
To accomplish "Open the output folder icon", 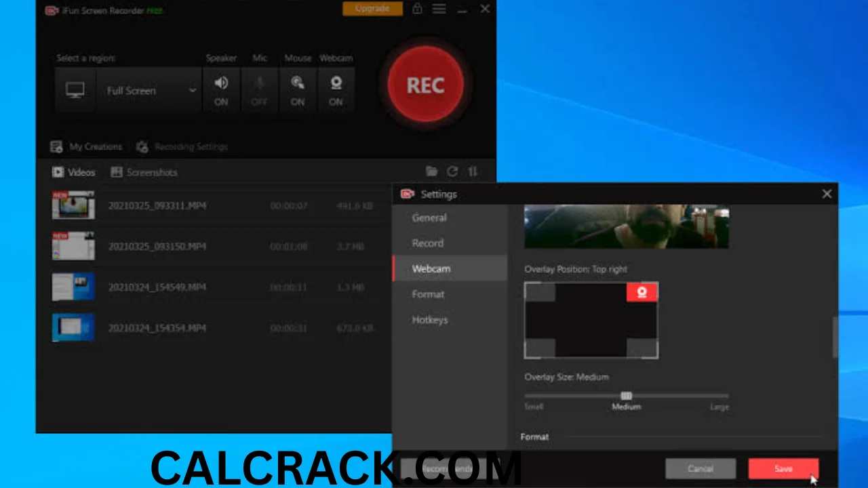I will (x=431, y=171).
